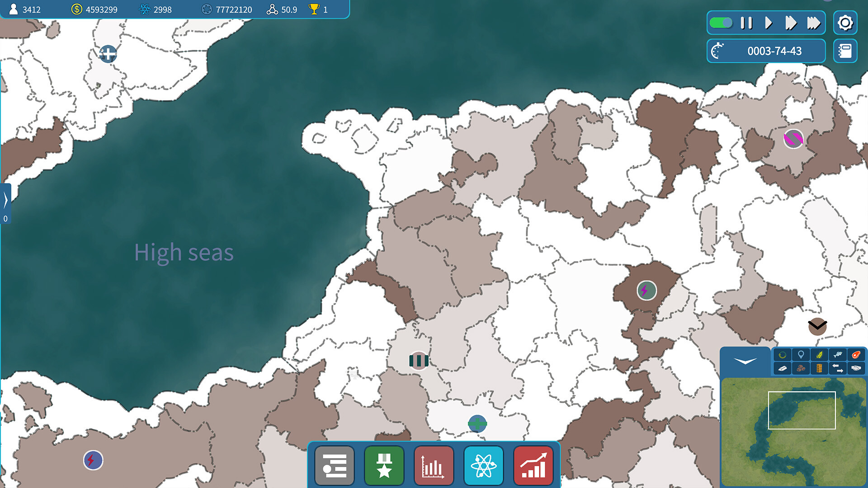Open the trade handshake overlay
868x488 pixels.
(x=857, y=368)
